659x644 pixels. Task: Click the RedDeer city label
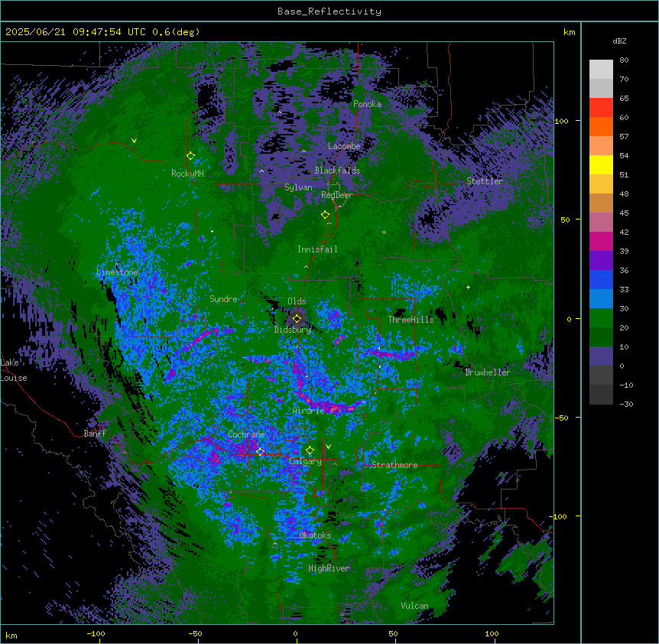coord(337,195)
